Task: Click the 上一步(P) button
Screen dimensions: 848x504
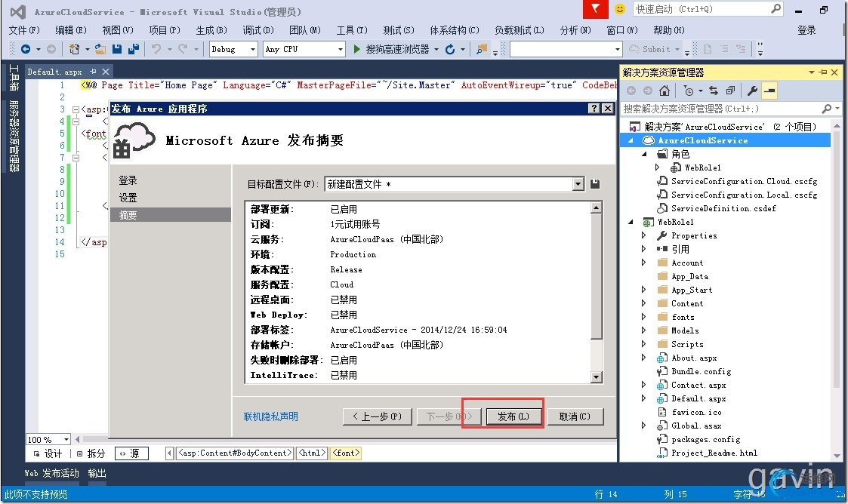Action: click(378, 416)
